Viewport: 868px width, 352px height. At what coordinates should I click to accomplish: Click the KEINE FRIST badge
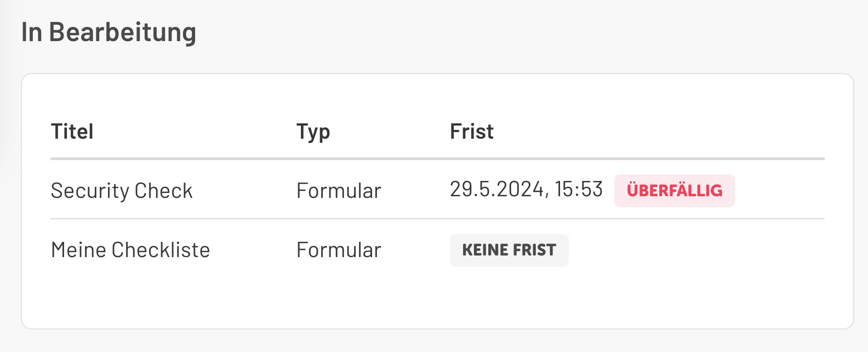click(x=509, y=250)
